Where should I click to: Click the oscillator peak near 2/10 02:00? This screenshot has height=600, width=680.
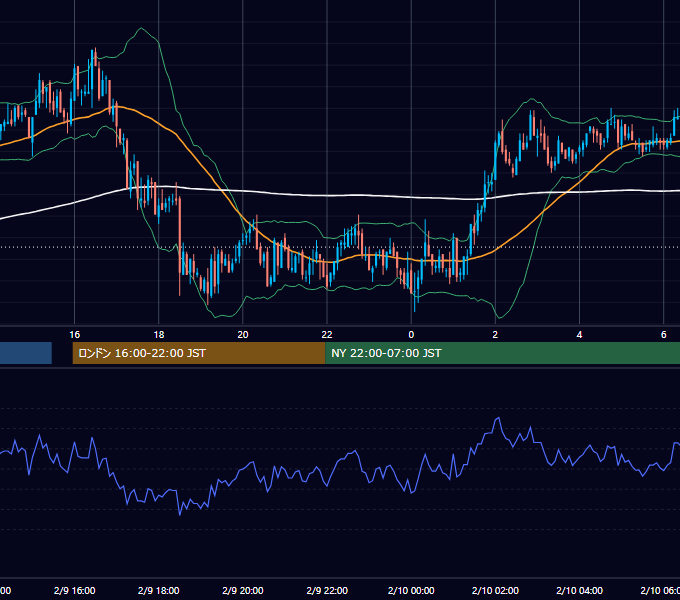(x=498, y=418)
